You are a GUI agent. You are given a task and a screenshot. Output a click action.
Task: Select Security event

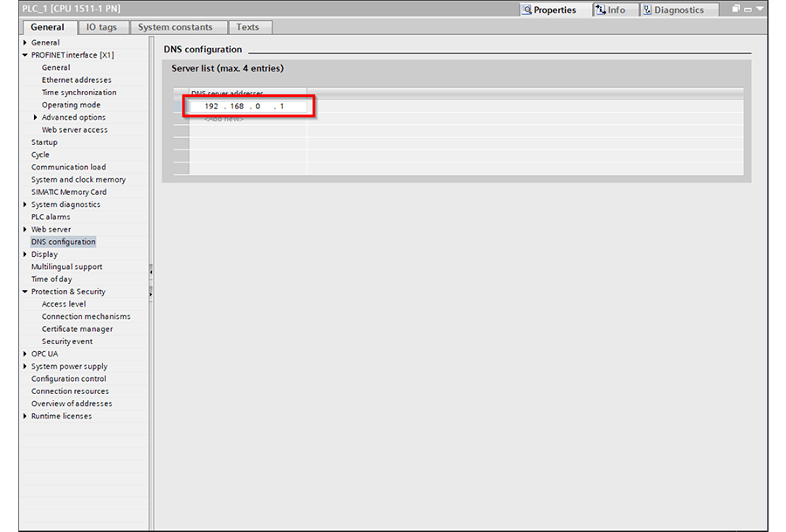67,342
